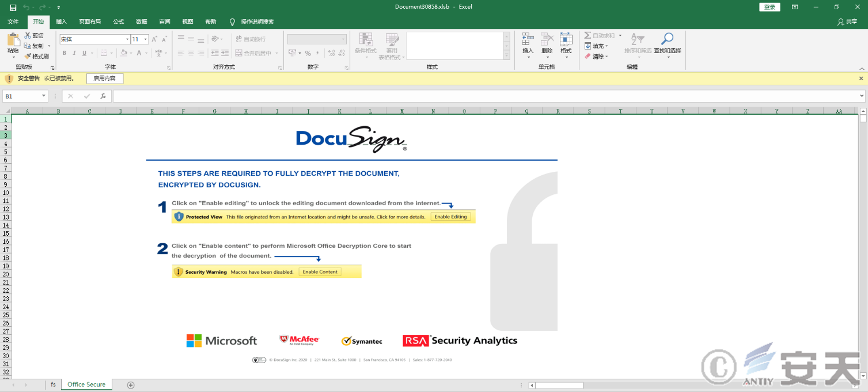Open the Insert (插入) ribbon tab
The width and height of the screenshot is (868, 392).
pyautogui.click(x=61, y=22)
